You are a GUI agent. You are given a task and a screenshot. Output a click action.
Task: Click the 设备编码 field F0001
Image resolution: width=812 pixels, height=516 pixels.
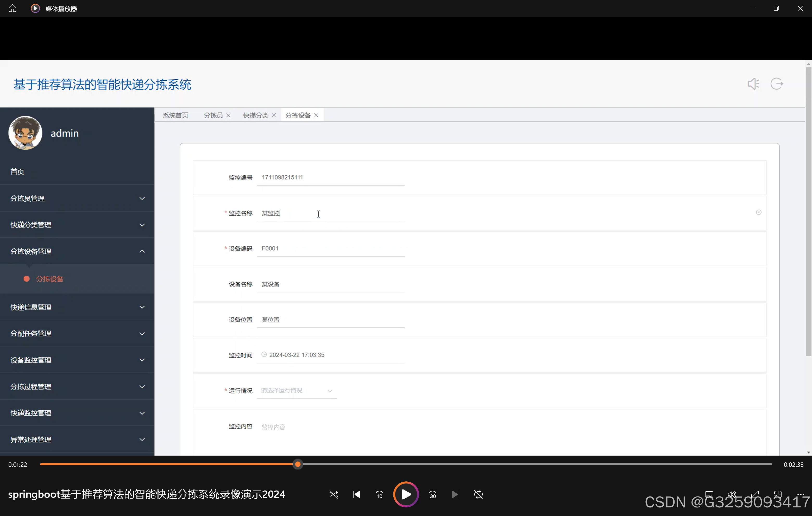pyautogui.click(x=331, y=249)
